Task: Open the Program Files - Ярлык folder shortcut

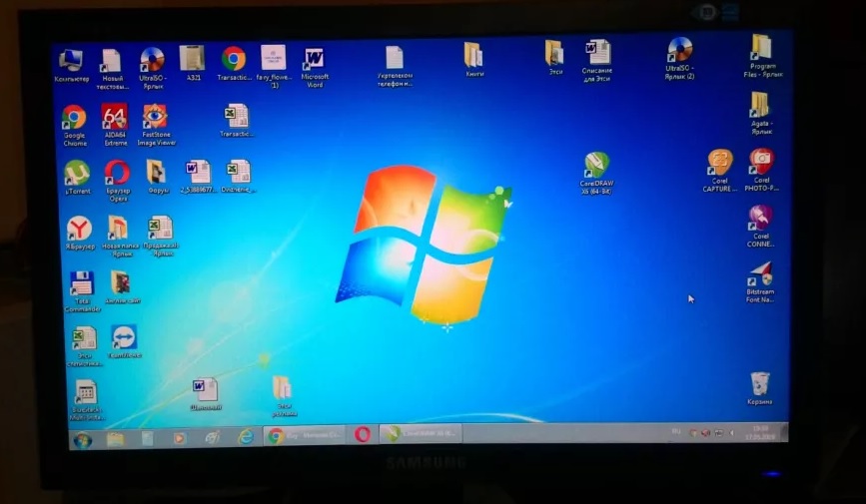Action: pos(762,56)
